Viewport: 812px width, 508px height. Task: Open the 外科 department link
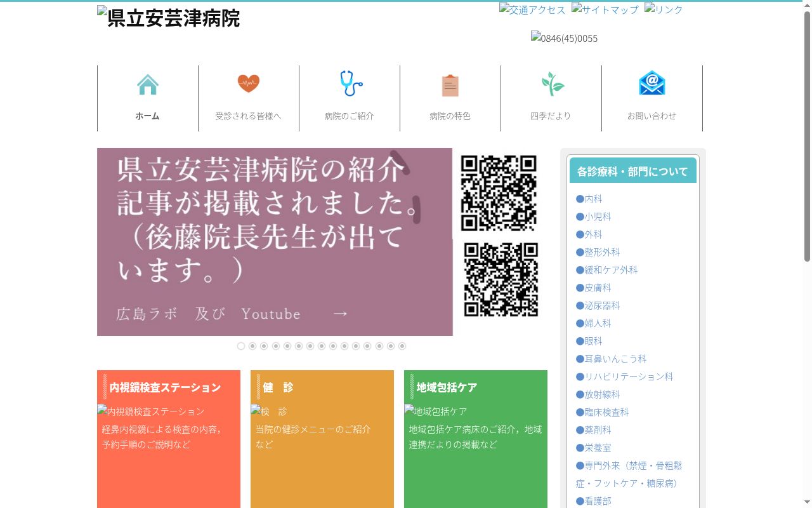point(589,234)
